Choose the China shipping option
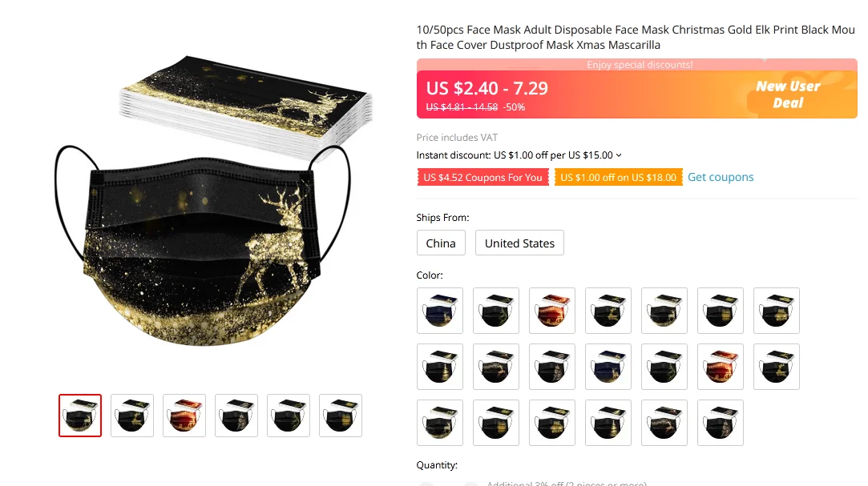 [x=441, y=243]
